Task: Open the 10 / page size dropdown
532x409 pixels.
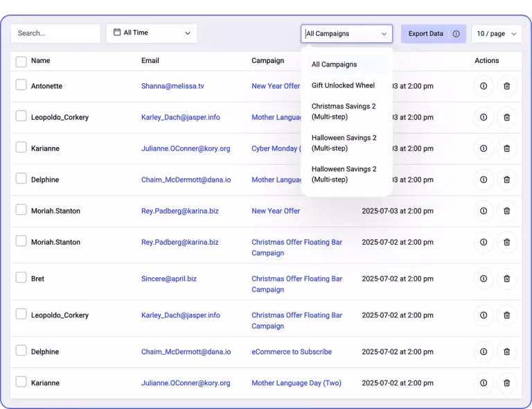Action: pyautogui.click(x=497, y=33)
